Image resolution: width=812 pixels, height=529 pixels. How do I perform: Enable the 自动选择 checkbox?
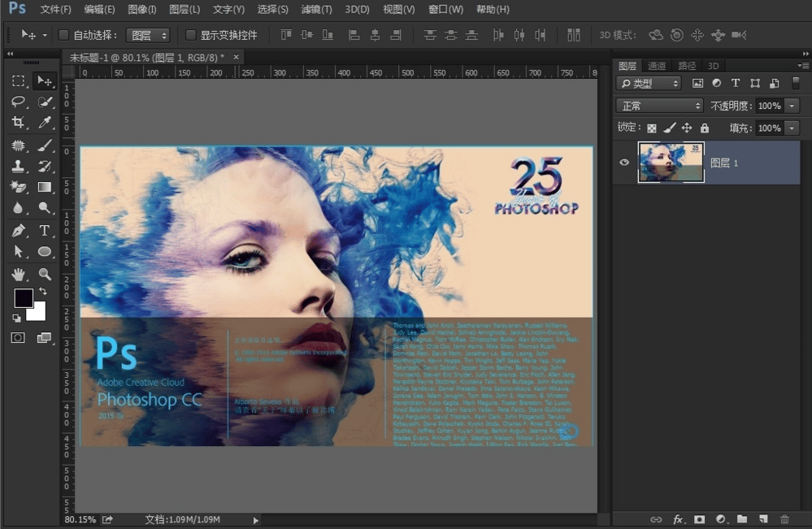point(63,35)
